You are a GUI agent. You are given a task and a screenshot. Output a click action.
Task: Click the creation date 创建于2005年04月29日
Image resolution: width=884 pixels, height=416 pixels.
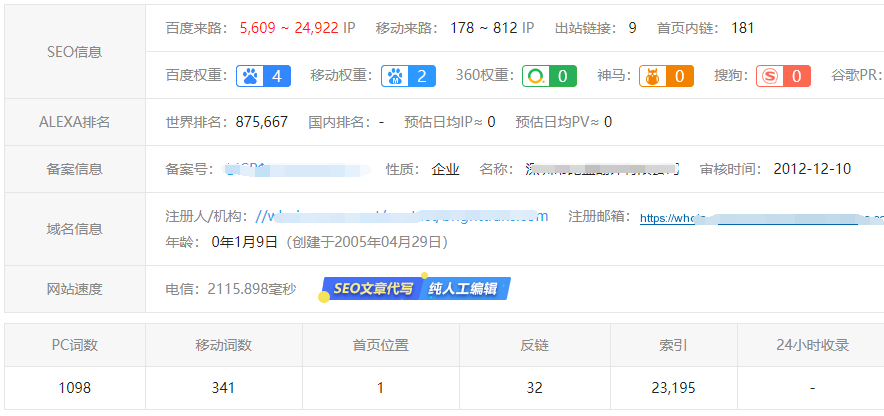(x=367, y=242)
